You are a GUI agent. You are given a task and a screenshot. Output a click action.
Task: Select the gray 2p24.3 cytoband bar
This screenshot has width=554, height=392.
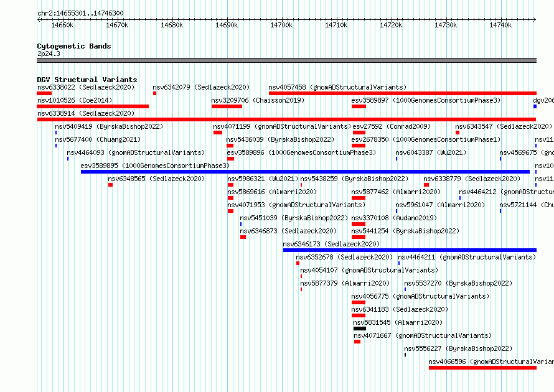pyautogui.click(x=286, y=61)
